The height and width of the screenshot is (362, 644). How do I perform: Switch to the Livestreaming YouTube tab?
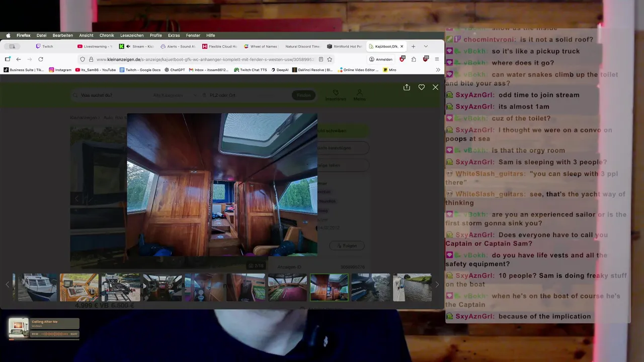95,46
